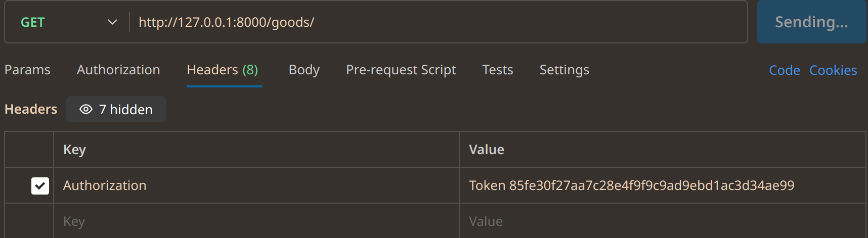Click the eye icon beside hidden headers
Image resolution: width=868 pixels, height=238 pixels.
pos(86,109)
